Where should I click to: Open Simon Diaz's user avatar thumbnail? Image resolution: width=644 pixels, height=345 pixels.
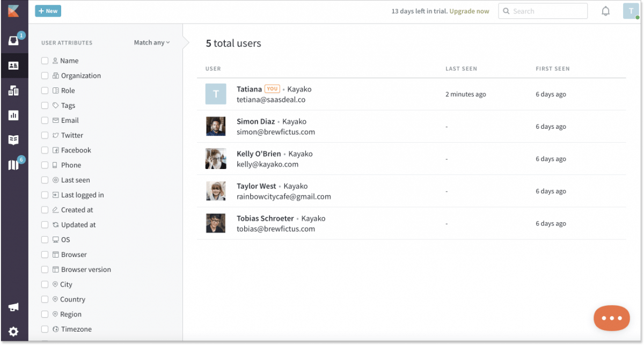coord(216,127)
